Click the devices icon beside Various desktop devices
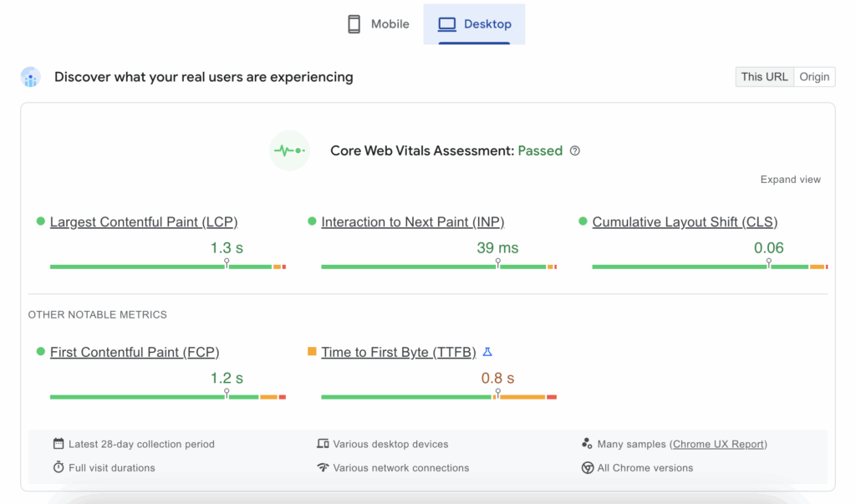This screenshot has width=856, height=504. (323, 444)
